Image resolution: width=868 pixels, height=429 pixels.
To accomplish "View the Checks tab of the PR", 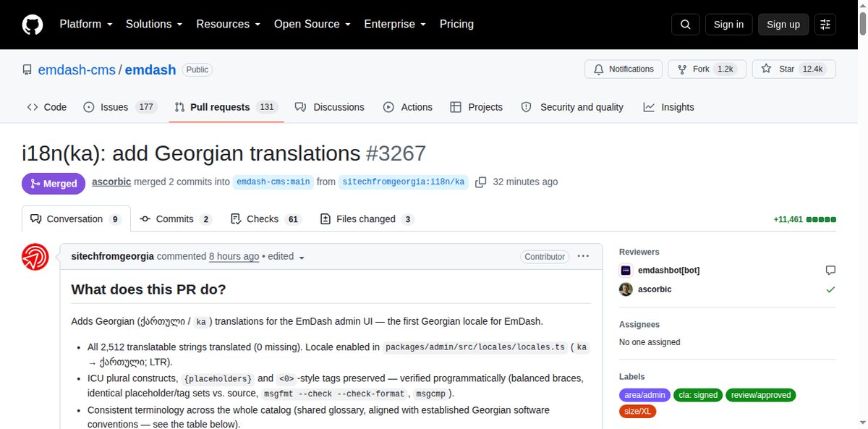I will (265, 219).
